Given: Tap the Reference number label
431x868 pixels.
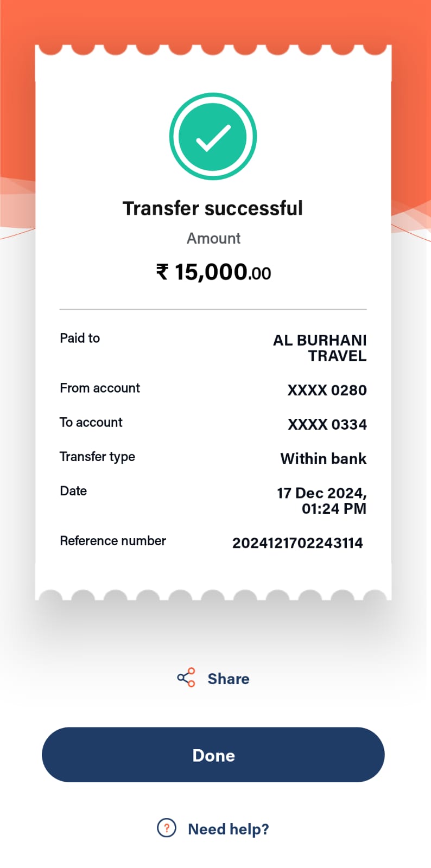Looking at the screenshot, I should click(x=113, y=541).
